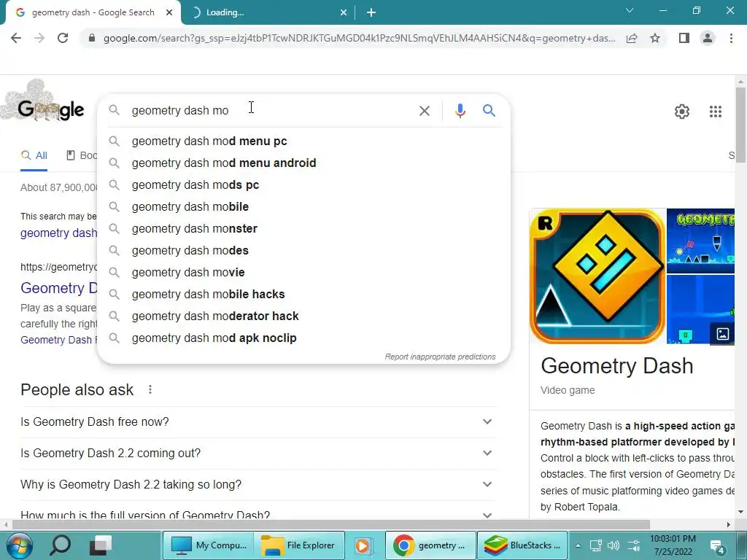Open Google quick settings gear

(x=682, y=112)
